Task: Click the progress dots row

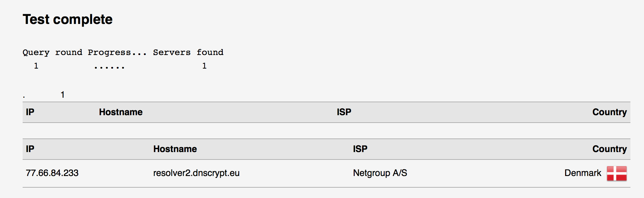Action: pos(109,67)
